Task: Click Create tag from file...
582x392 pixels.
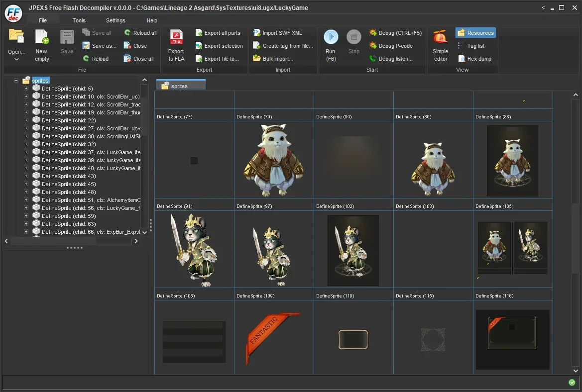Action: click(283, 46)
